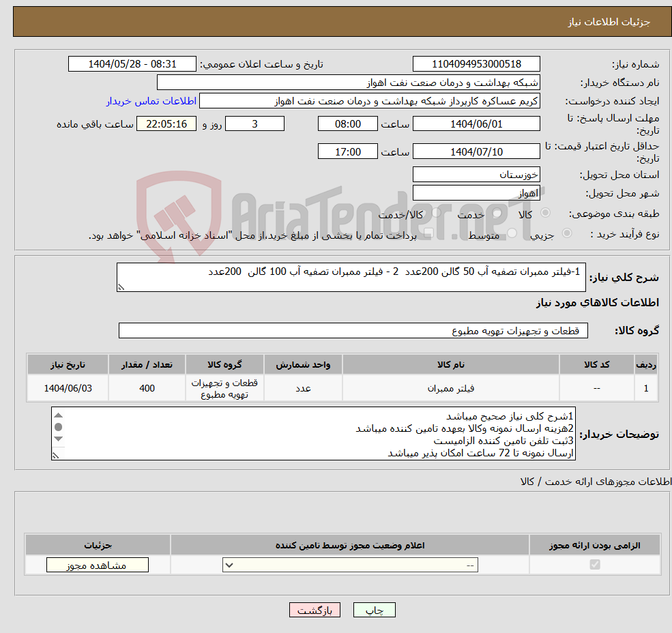Click the کد کالا column header

pos(596,364)
